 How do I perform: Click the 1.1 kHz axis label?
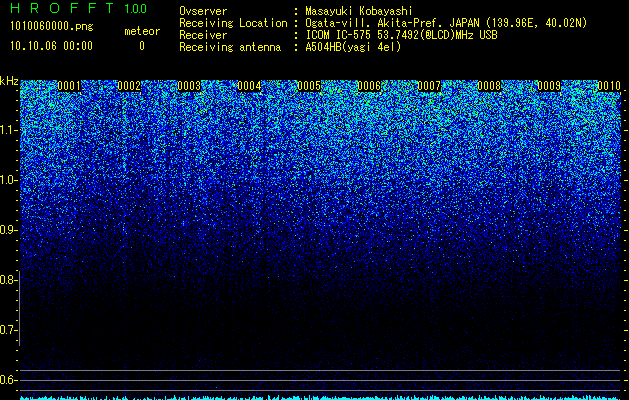tap(9, 130)
